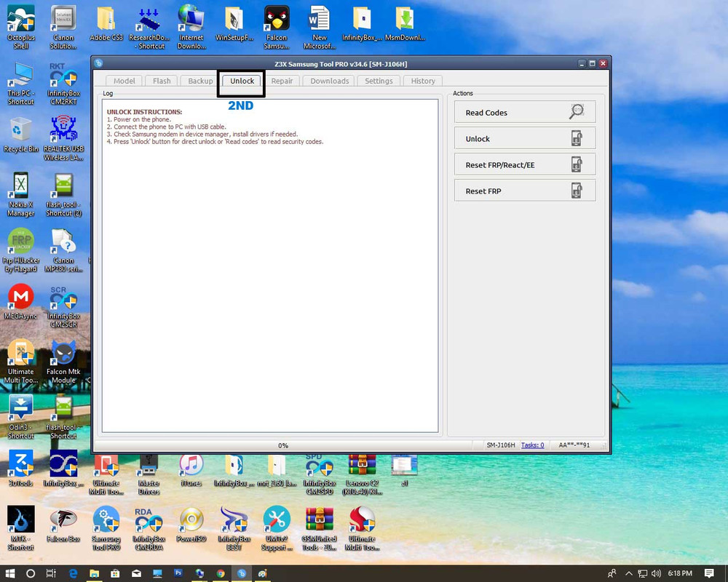Click the Z3X Samsung Tool title bar
The width and height of the screenshot is (728, 582).
point(340,63)
